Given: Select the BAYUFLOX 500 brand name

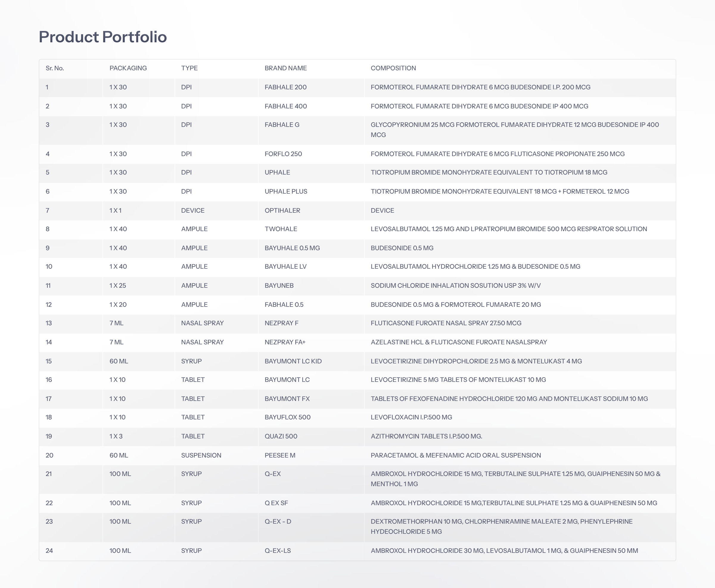Looking at the screenshot, I should pyautogui.click(x=287, y=417).
